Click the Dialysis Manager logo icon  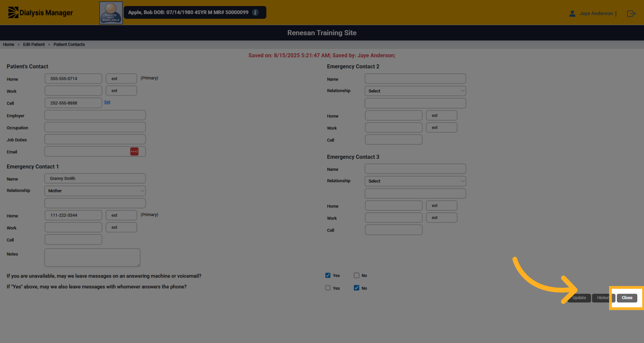13,12
